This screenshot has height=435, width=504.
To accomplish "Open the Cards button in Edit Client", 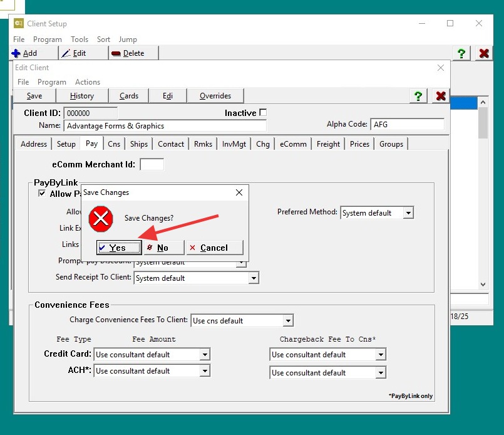I will pyautogui.click(x=129, y=96).
